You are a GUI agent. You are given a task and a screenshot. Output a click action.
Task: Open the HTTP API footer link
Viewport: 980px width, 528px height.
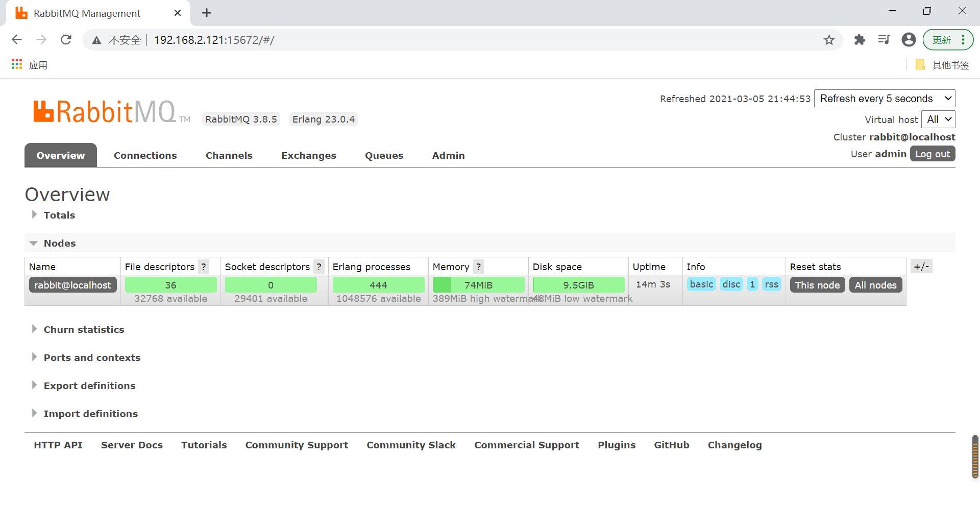click(x=58, y=445)
